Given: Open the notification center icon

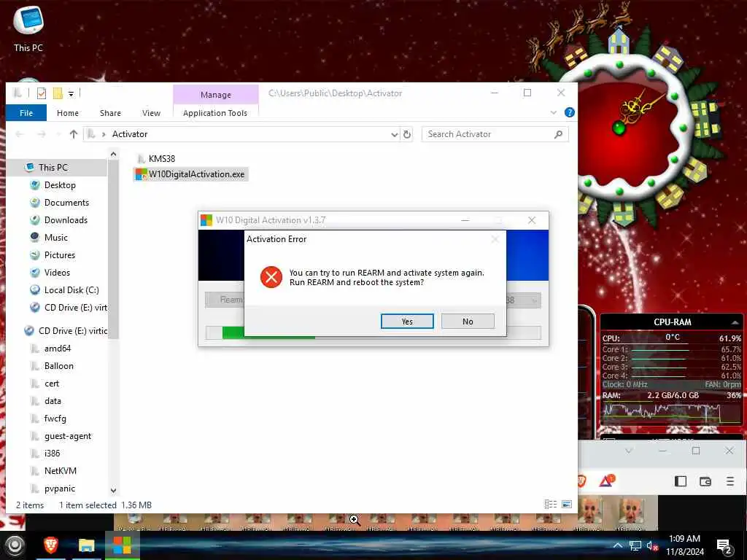Looking at the screenshot, I should 724,547.
